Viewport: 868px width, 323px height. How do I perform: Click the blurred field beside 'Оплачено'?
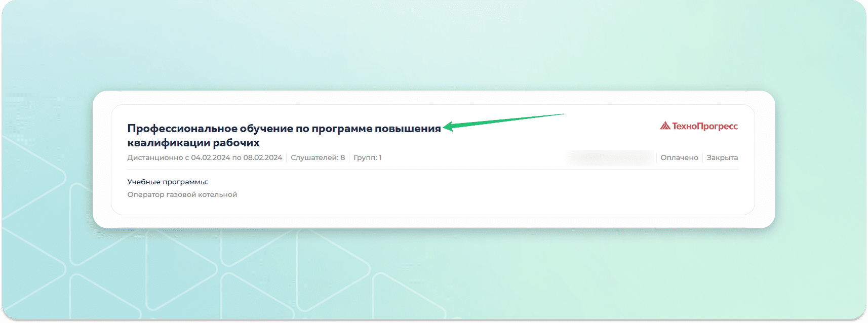coord(610,157)
